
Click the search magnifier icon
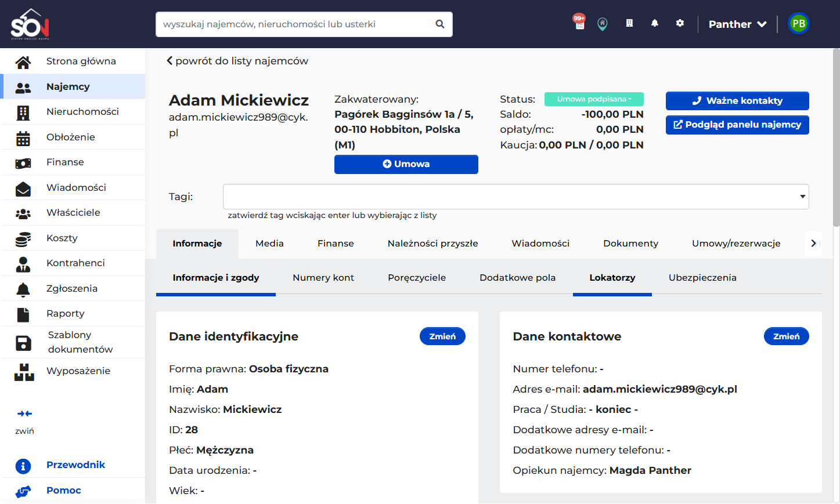[x=440, y=24]
